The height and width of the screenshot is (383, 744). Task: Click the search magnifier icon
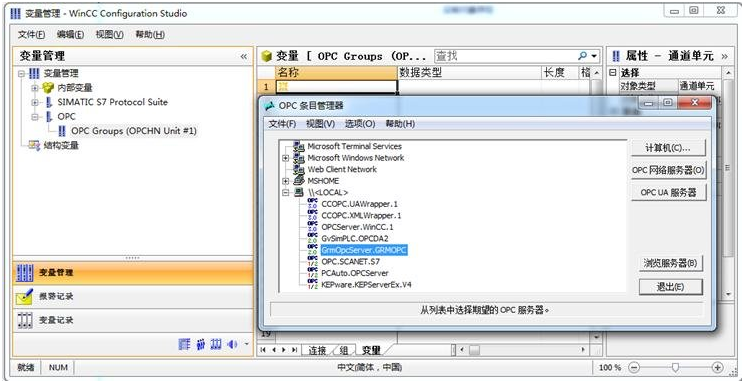coord(582,56)
